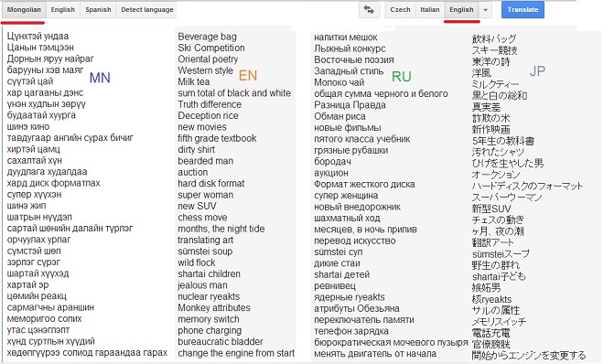
Task: Click English result 'wild flock'
Action: 197,262
